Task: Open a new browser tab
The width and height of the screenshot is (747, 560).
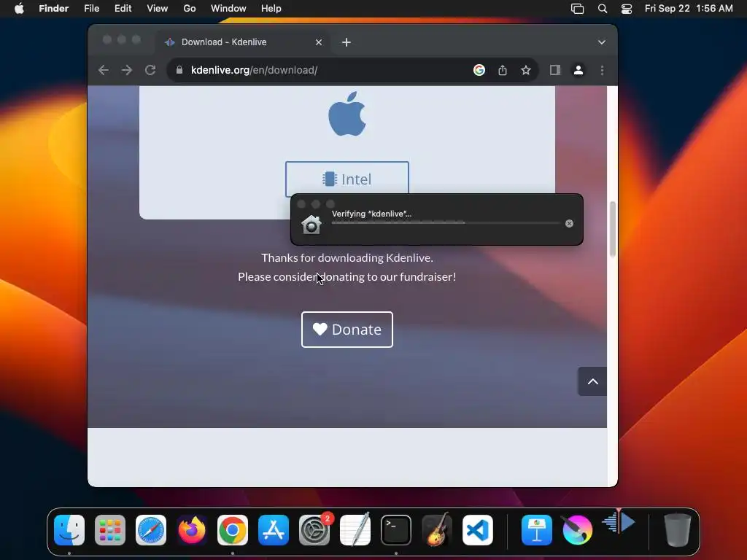Action: 347,42
